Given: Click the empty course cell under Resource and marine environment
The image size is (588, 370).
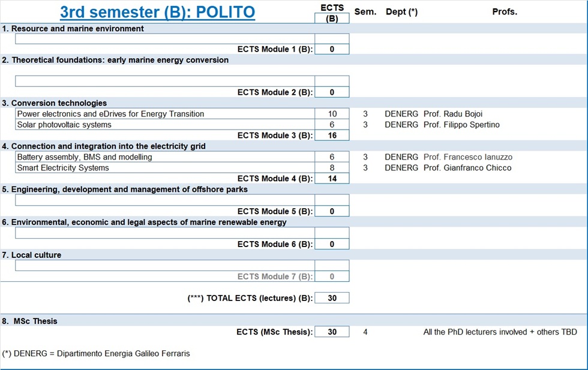Looking at the screenshot, I should point(164,39).
